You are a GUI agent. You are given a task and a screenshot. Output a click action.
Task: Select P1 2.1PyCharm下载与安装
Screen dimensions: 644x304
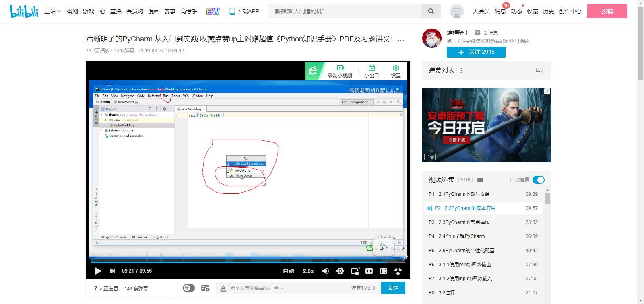coord(483,194)
